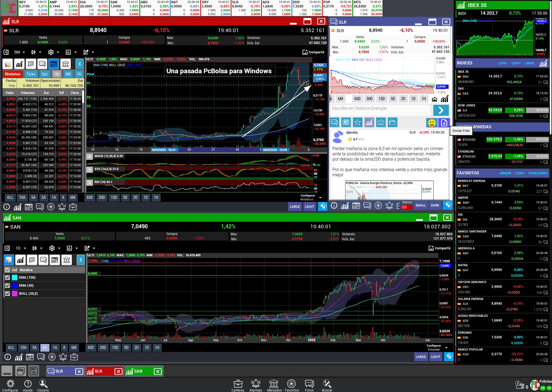Open Carteras in the bottom bar
This screenshot has height=392, width=552.
coord(238,385)
